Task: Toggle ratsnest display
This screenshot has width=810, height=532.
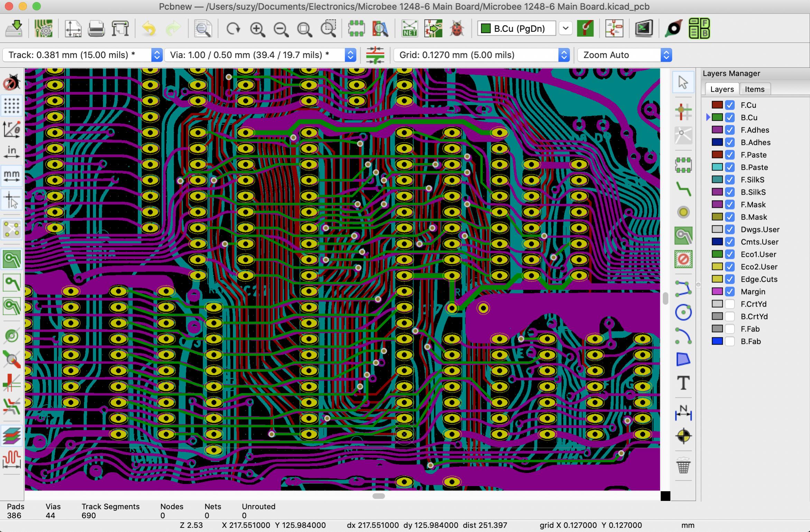Action: 12,230
